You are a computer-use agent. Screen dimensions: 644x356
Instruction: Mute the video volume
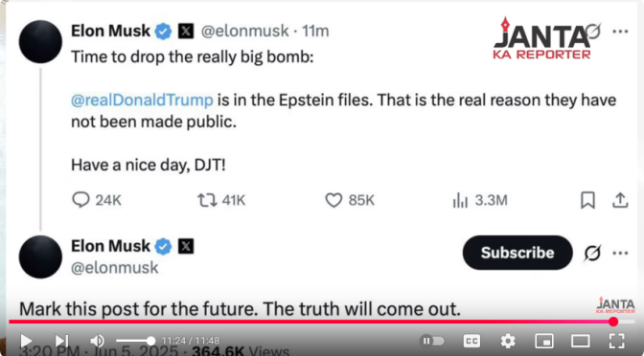coord(98,341)
